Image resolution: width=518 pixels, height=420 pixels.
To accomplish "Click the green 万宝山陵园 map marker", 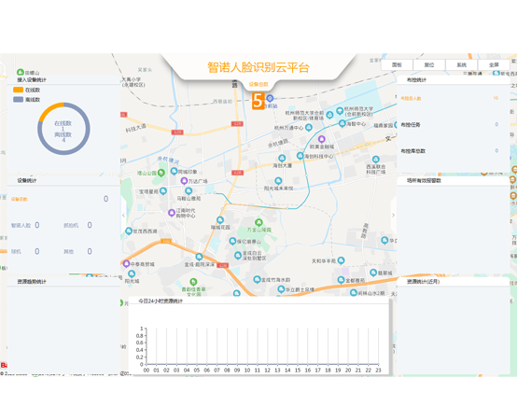I will pos(259,222).
